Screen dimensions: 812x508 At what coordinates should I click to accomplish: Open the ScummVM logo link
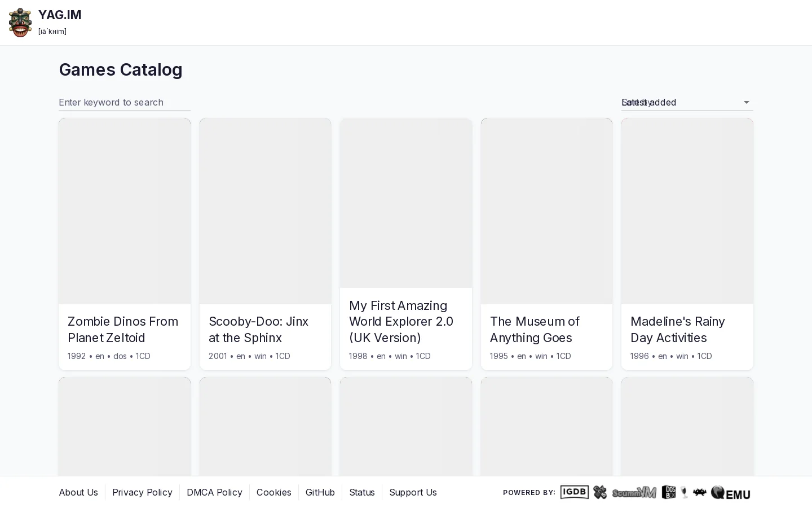(634, 492)
